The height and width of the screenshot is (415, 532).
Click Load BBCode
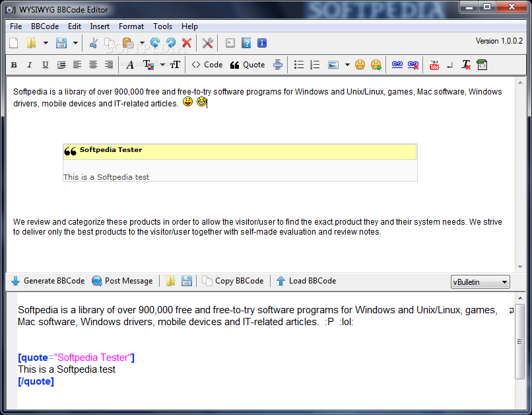pyautogui.click(x=306, y=281)
